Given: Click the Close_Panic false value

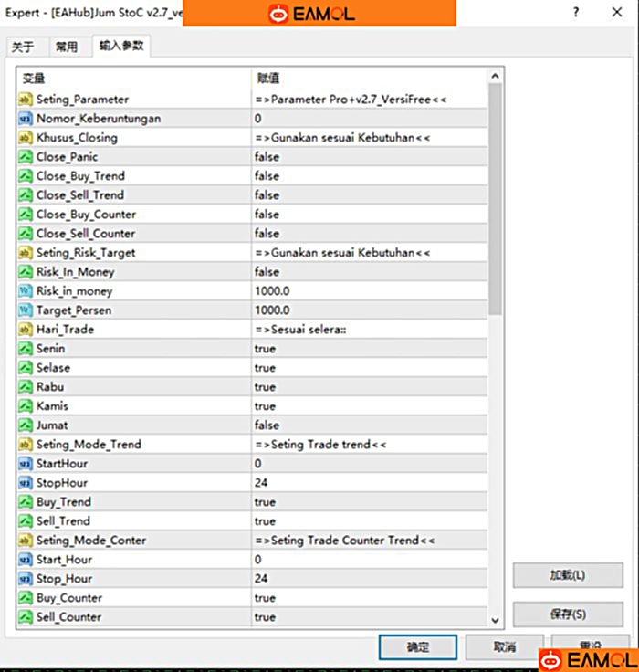Looking at the screenshot, I should tap(267, 157).
